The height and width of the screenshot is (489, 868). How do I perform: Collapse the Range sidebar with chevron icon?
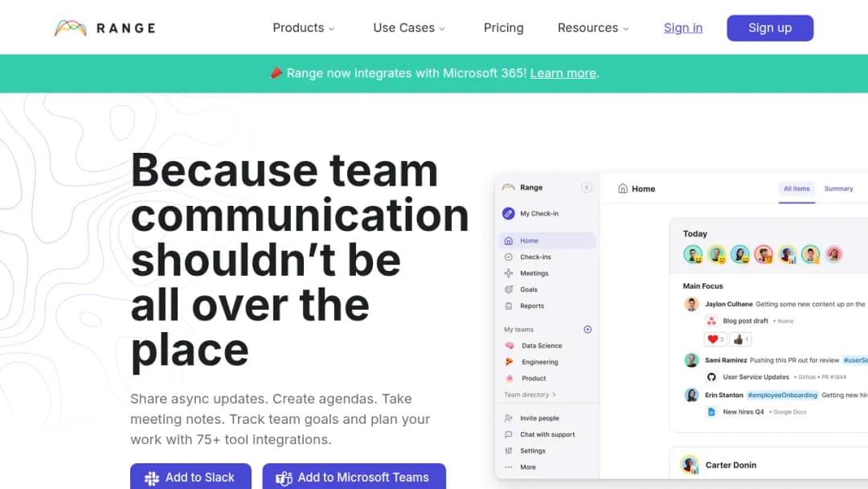[x=586, y=187]
